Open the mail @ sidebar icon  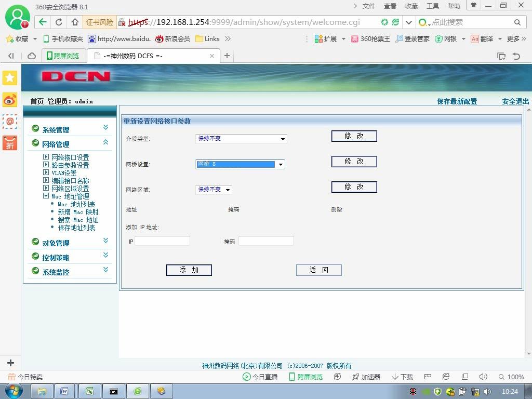[10, 121]
